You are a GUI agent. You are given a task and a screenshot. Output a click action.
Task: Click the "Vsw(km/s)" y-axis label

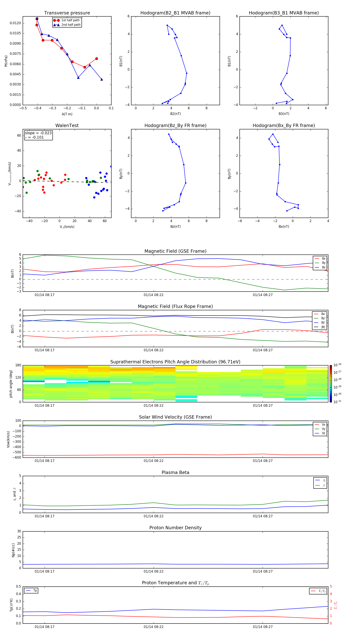click(x=8, y=439)
